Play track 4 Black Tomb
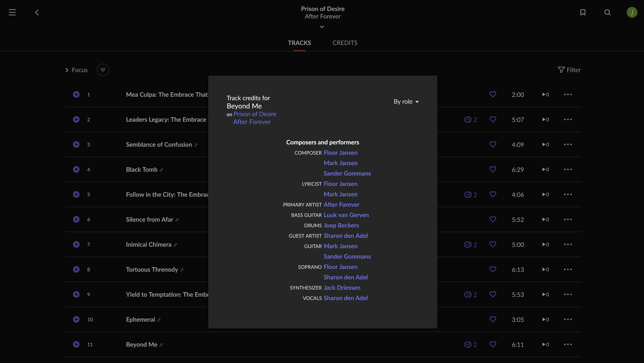This screenshot has height=363, width=644. 76,169
